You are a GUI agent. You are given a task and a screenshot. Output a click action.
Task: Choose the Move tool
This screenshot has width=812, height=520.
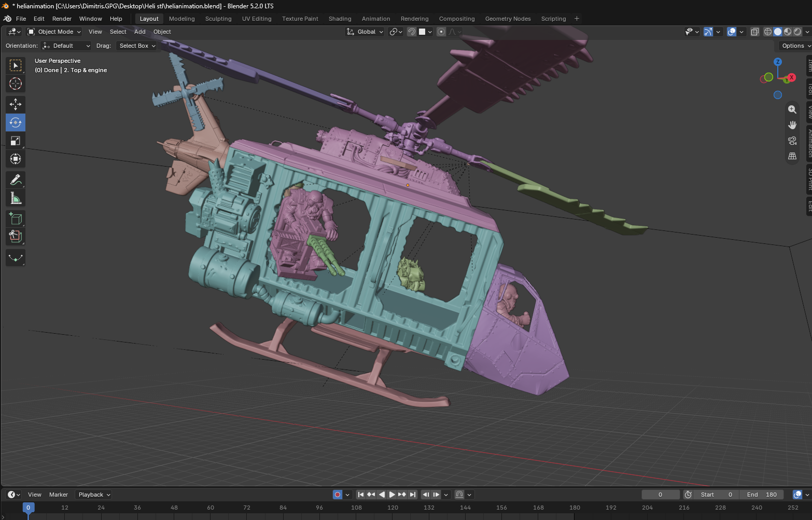pyautogui.click(x=16, y=104)
